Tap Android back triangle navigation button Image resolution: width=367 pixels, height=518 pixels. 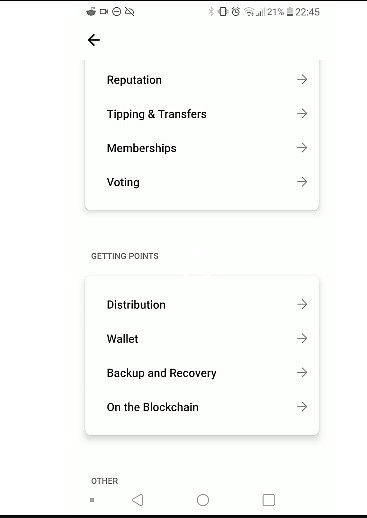click(x=137, y=500)
